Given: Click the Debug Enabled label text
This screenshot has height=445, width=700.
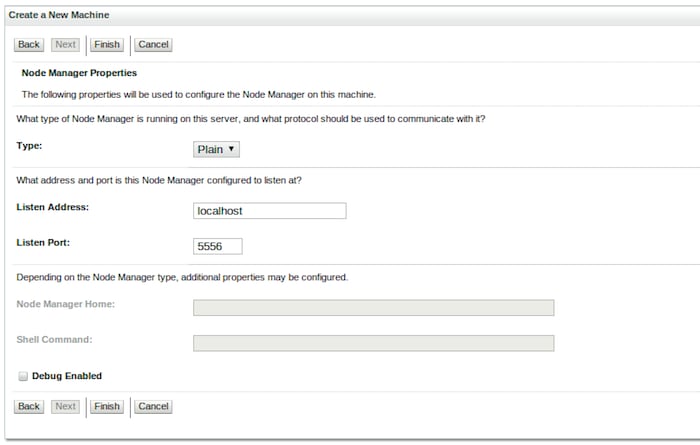Looking at the screenshot, I should tap(67, 376).
